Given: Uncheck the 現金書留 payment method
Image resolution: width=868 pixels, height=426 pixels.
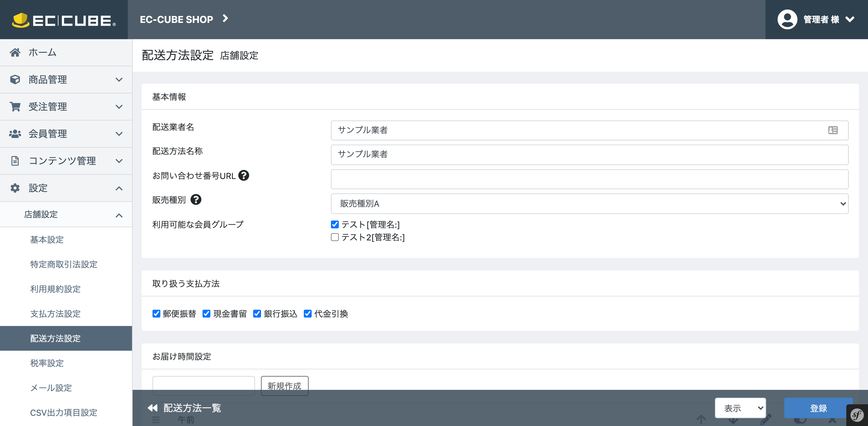Looking at the screenshot, I should pos(206,314).
